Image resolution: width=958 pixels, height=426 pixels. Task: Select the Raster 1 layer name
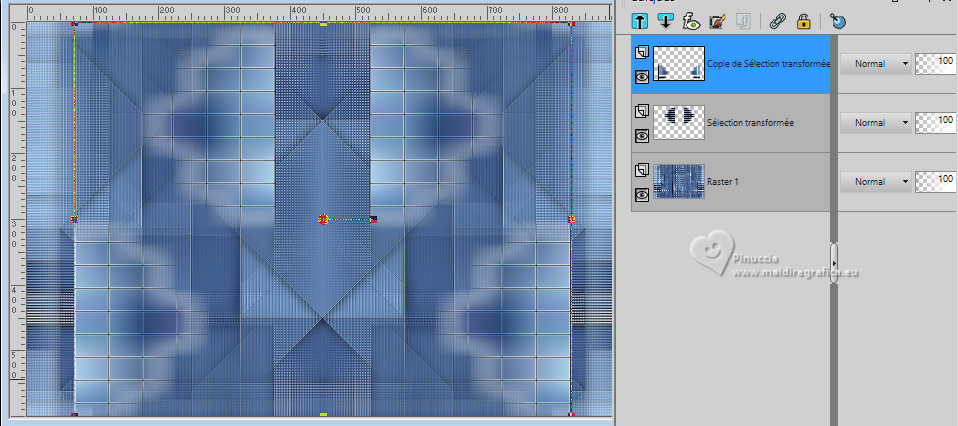click(x=722, y=182)
